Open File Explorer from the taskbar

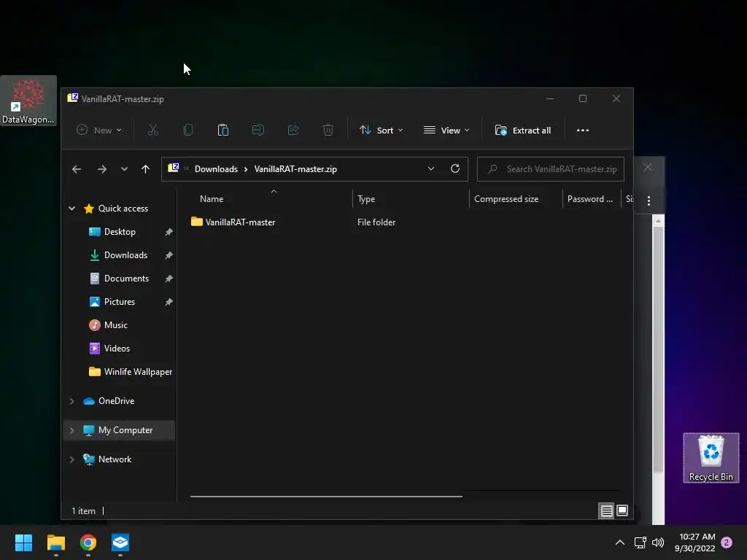pos(55,542)
